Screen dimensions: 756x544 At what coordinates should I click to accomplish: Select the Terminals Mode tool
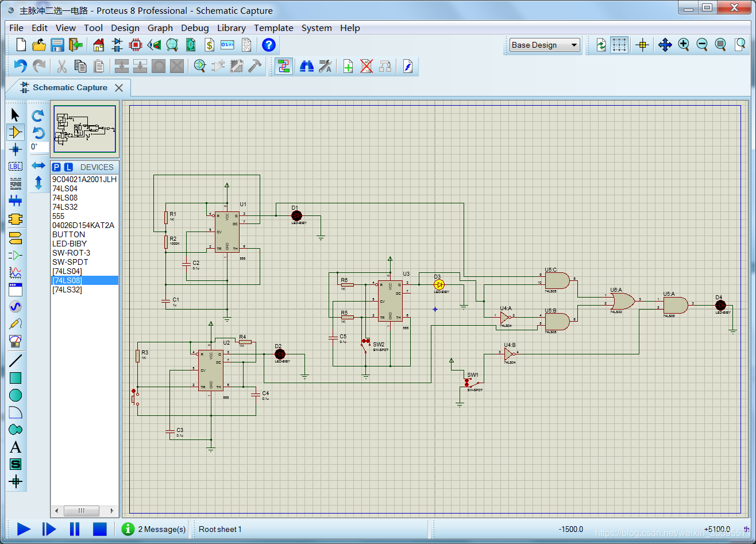pyautogui.click(x=16, y=237)
